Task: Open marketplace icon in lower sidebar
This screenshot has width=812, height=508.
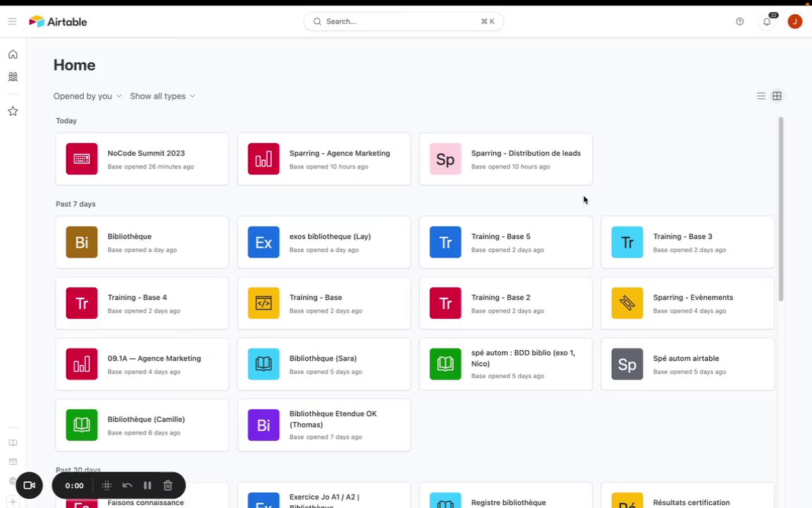Action: [x=13, y=461]
